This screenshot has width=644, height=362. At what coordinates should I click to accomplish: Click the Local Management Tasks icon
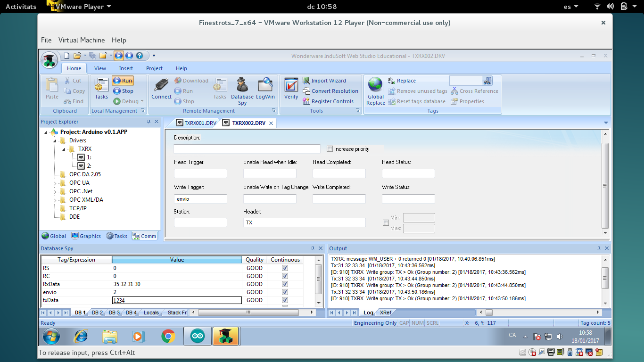point(101,89)
